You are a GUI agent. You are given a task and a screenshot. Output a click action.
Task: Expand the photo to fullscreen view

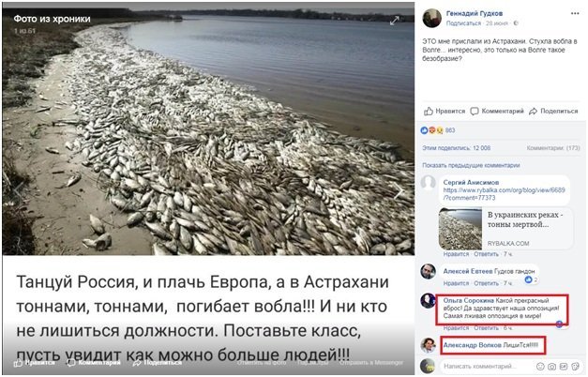click(x=394, y=22)
